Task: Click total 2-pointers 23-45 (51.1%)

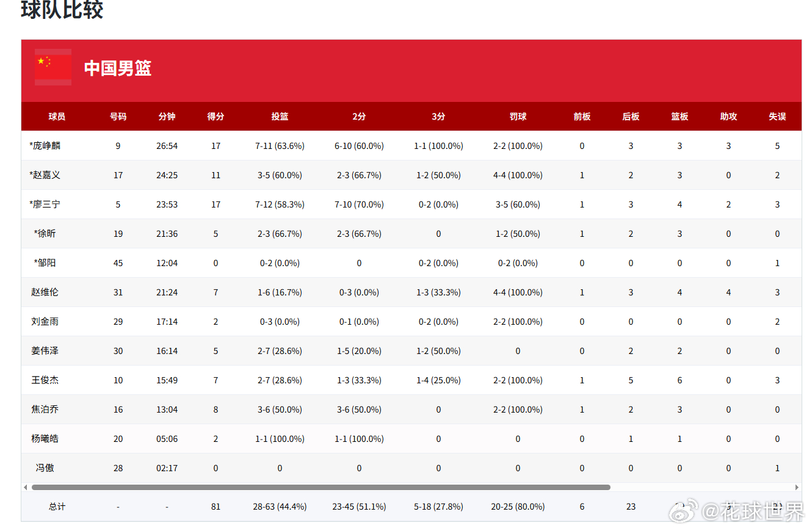Action: pos(359,507)
